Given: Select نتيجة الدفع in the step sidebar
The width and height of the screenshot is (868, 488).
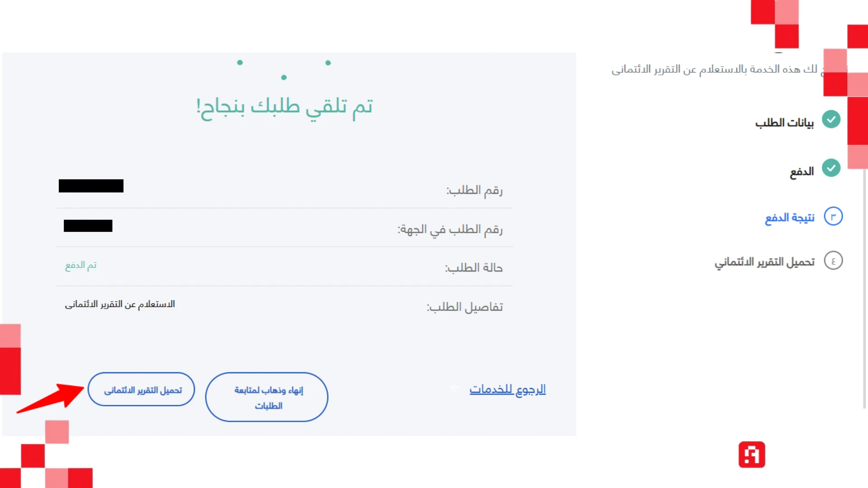Looking at the screenshot, I should 789,217.
